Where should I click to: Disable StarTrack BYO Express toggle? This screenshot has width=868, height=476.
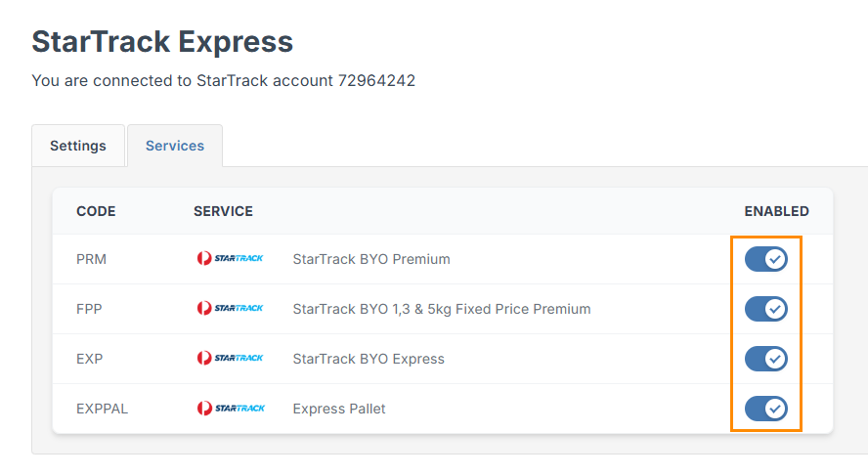765,359
